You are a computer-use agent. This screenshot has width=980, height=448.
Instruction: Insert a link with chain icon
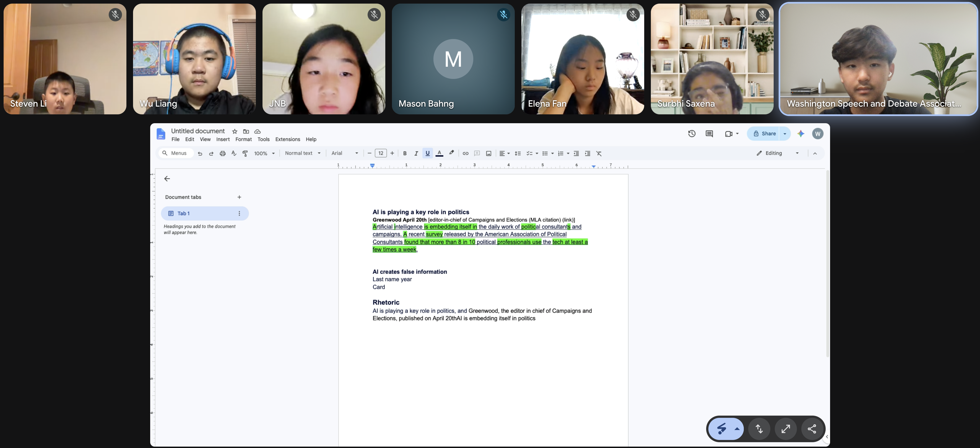coord(466,153)
